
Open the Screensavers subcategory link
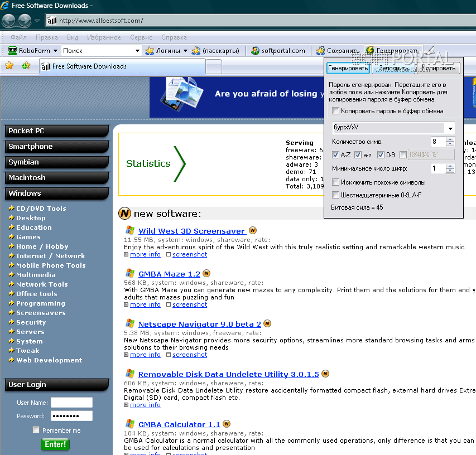(x=41, y=313)
